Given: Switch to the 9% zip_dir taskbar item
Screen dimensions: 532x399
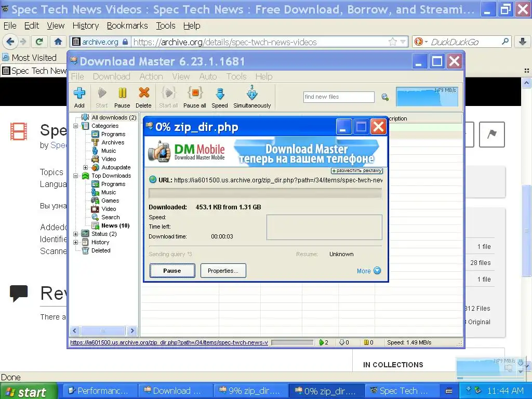Looking at the screenshot, I should [x=250, y=391].
